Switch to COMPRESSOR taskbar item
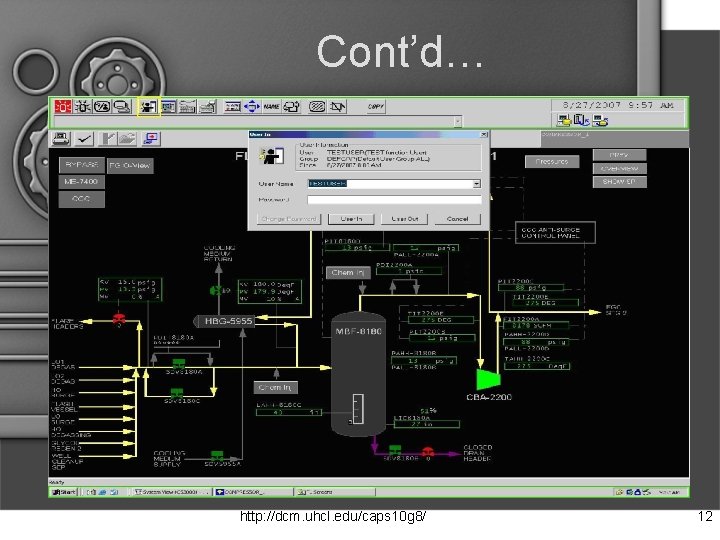 pos(253,492)
